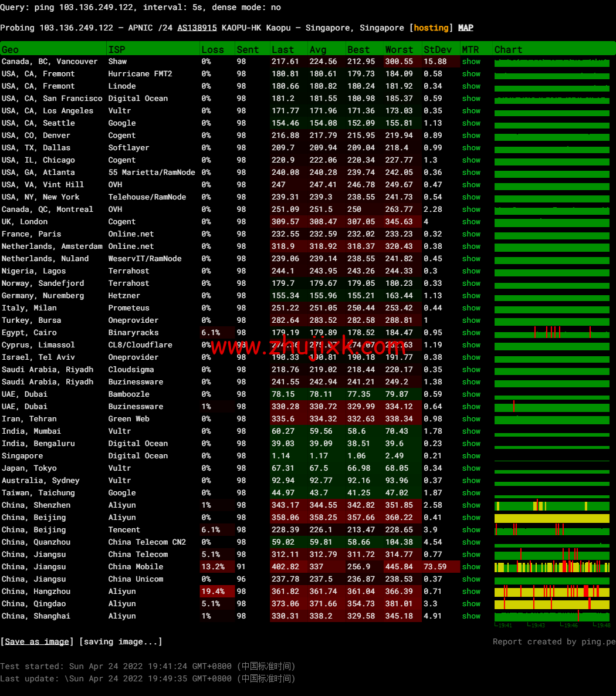Click the hosting tag label
Image resolution: width=616 pixels, height=696 pixels.
tap(431, 28)
